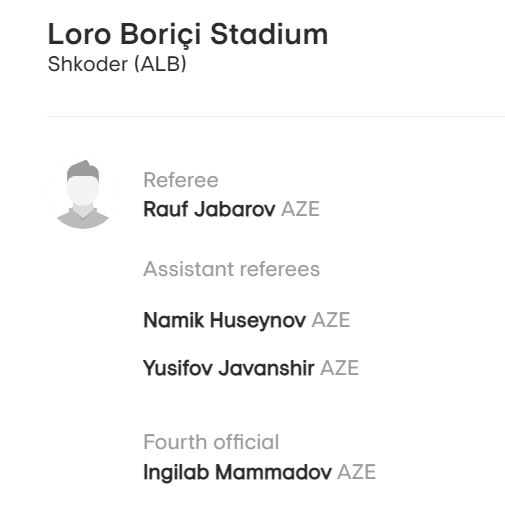
Task: Open referee Rauf Jabarov's name
Action: (209, 209)
